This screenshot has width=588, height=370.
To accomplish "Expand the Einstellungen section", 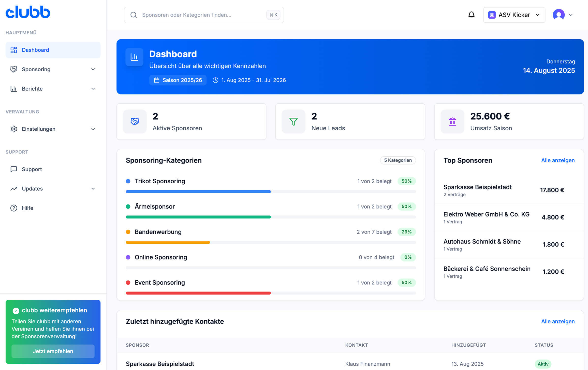I will pos(93,129).
